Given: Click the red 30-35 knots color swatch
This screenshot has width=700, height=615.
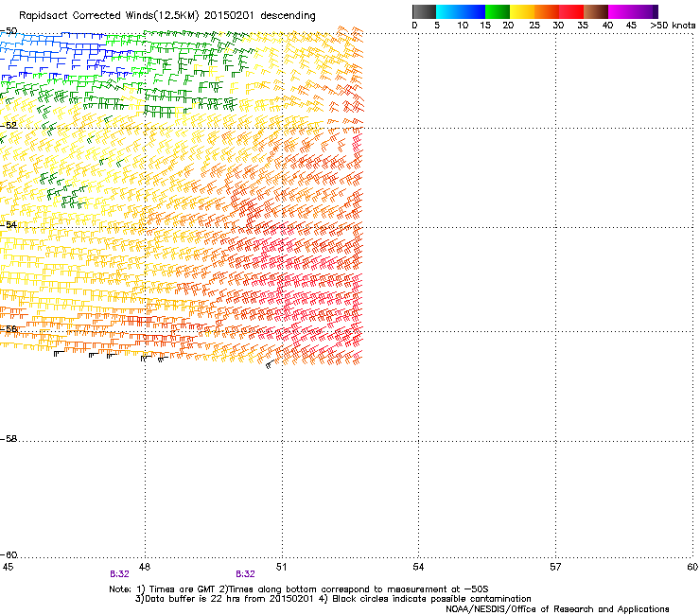Looking at the screenshot, I should pos(571,11).
